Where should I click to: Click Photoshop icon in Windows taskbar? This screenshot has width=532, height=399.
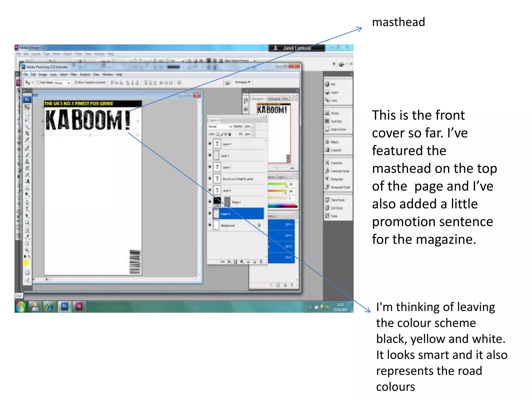click(x=64, y=307)
